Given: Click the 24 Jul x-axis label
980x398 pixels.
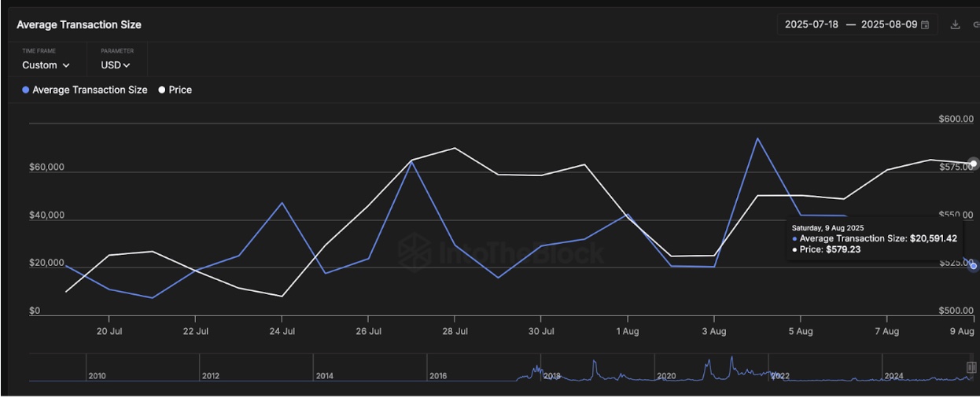Looking at the screenshot, I should coord(282,331).
